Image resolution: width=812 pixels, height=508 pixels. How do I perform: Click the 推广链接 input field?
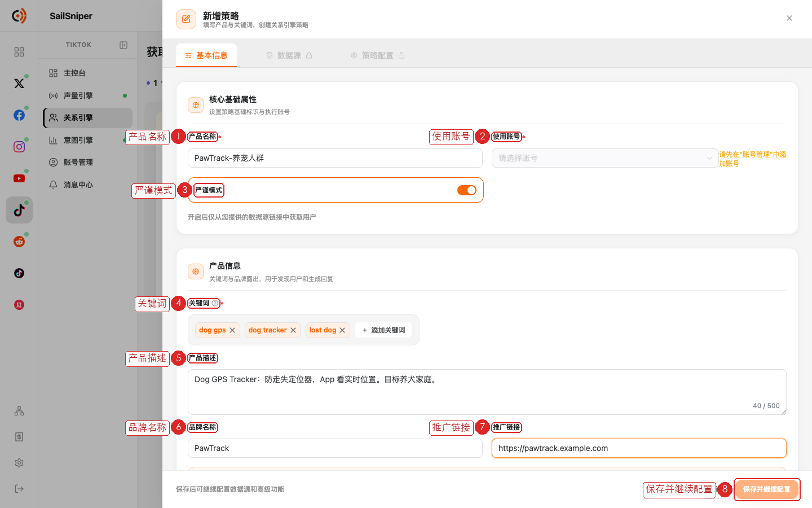point(639,448)
